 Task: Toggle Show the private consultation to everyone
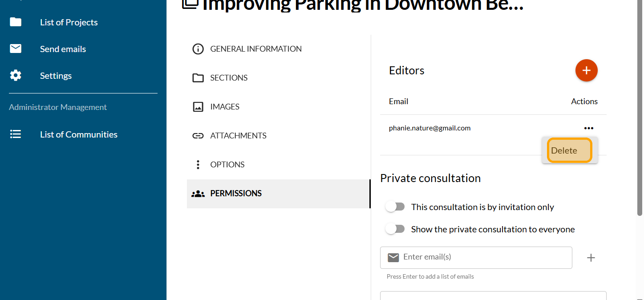click(x=395, y=229)
